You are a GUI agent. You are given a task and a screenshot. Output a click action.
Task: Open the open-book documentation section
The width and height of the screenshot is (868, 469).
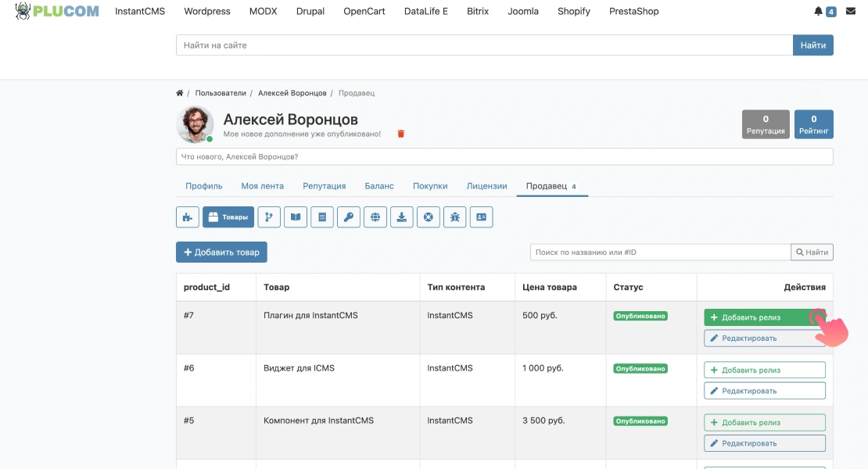(x=296, y=217)
